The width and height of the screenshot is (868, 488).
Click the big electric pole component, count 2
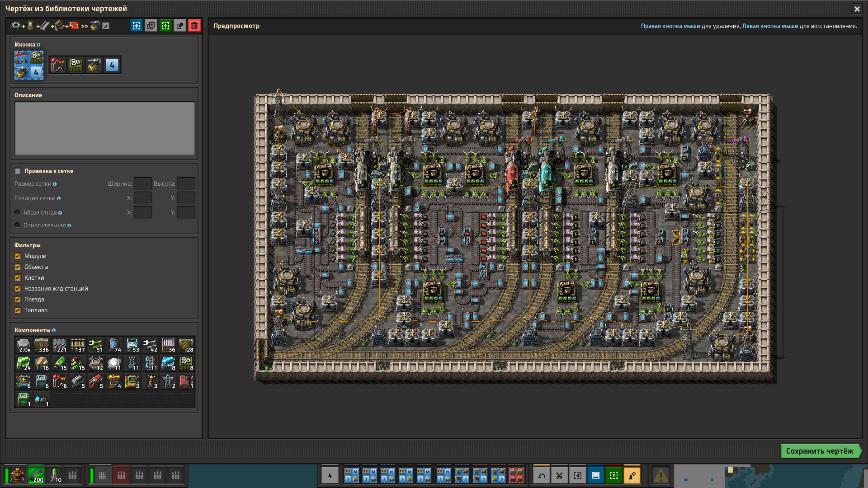point(168,381)
